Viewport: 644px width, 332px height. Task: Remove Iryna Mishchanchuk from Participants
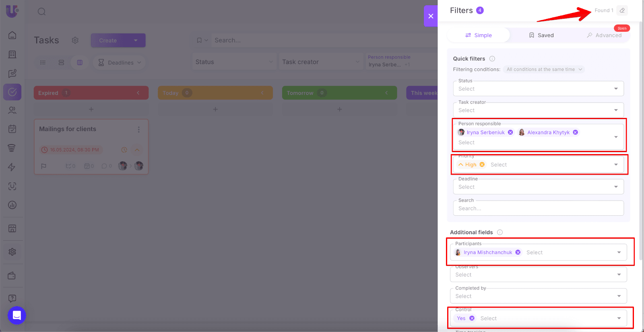pos(518,252)
